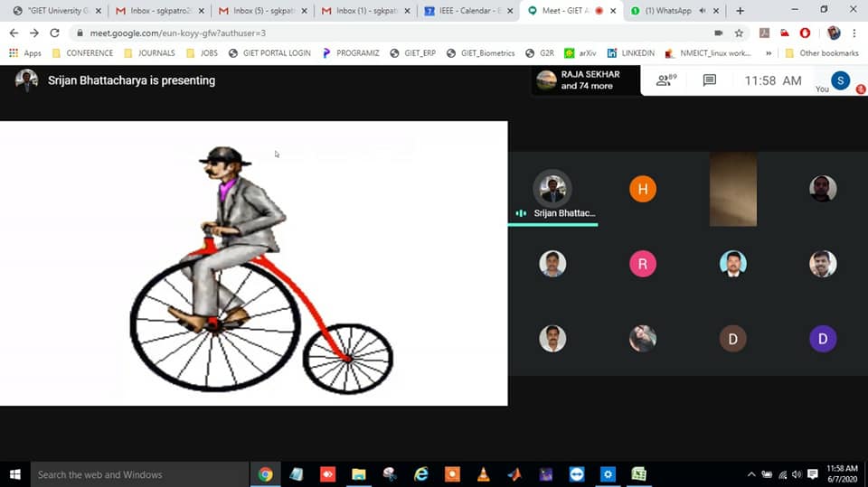Image resolution: width=868 pixels, height=487 pixels.
Task: Click the Chrome icon in the taskbar
Action: tap(266, 474)
